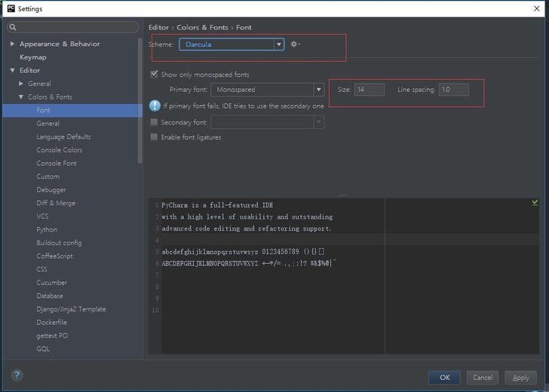Open Custom color settings
The height and width of the screenshot is (392, 549).
point(48,176)
